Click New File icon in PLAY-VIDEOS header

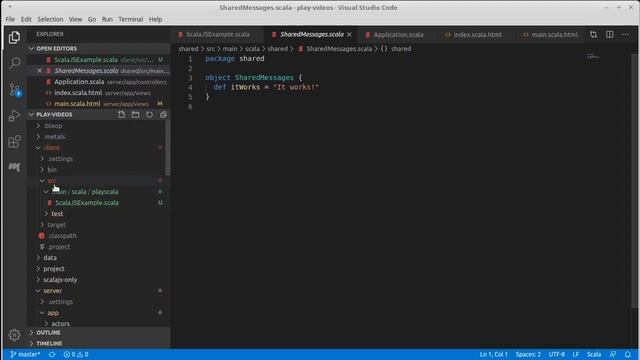pyautogui.click(x=122, y=115)
